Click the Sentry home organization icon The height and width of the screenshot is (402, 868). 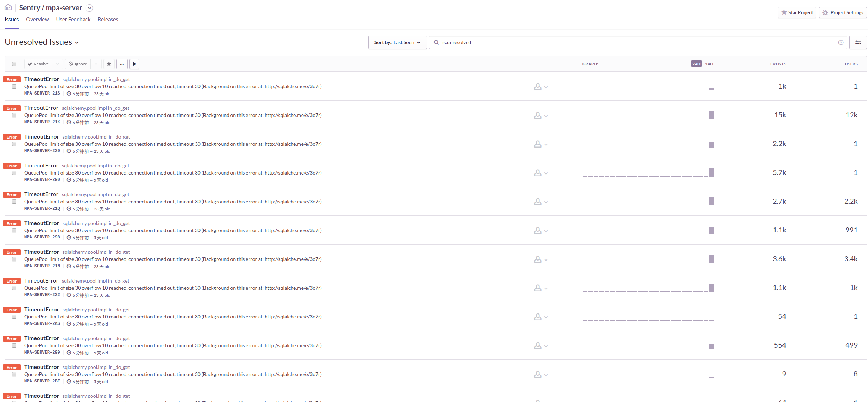(x=8, y=7)
